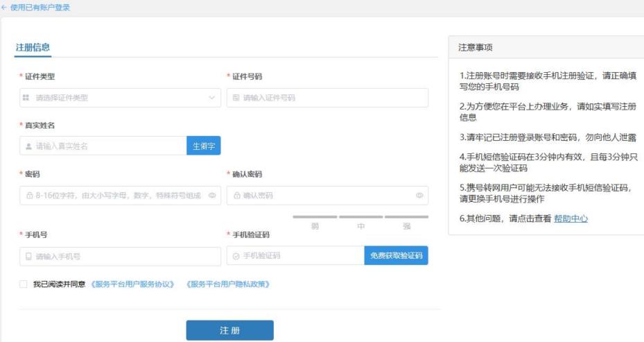The height and width of the screenshot is (342, 644).
Task: Click the back arrow beside 使用已有账户登录
Action: coord(4,8)
